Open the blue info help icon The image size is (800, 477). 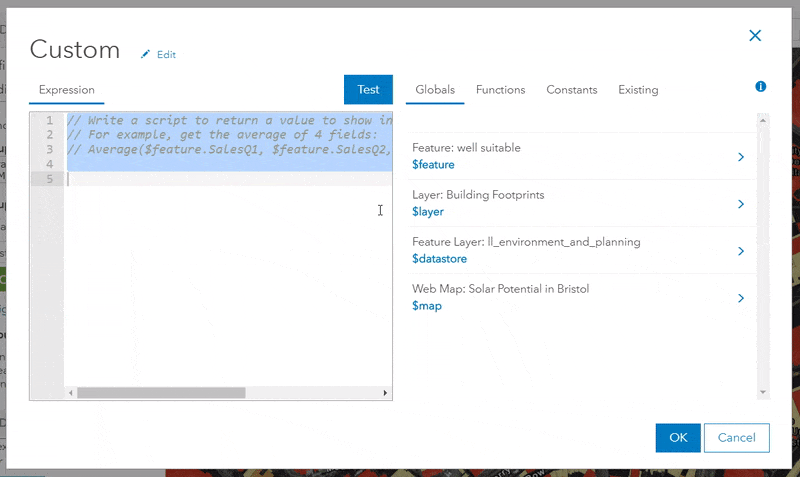[761, 87]
